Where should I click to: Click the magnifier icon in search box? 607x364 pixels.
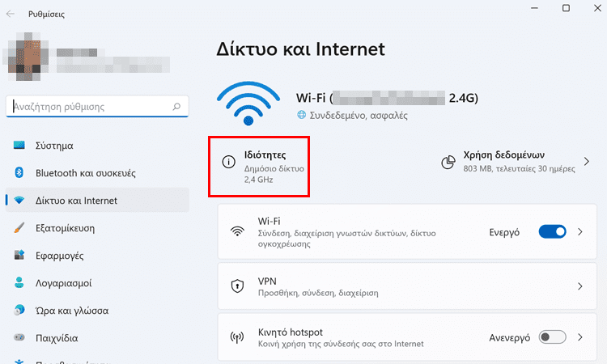click(176, 107)
